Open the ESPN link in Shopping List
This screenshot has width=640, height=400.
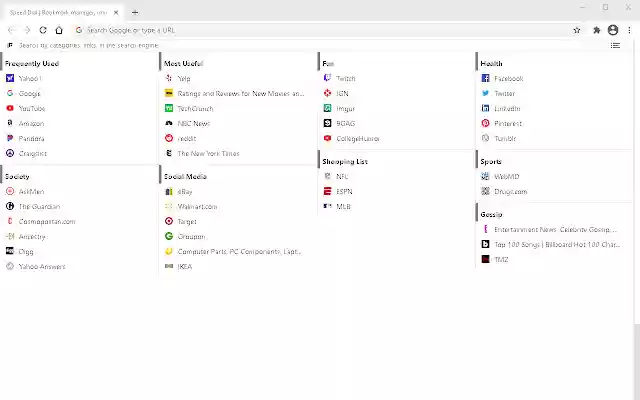344,191
